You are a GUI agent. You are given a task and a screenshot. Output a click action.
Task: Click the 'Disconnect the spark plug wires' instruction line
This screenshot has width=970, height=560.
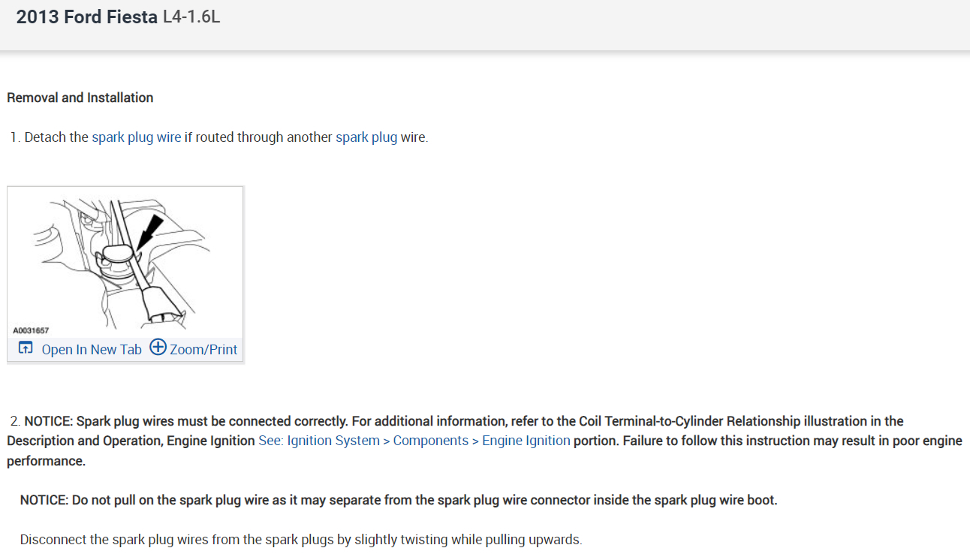[x=300, y=539]
